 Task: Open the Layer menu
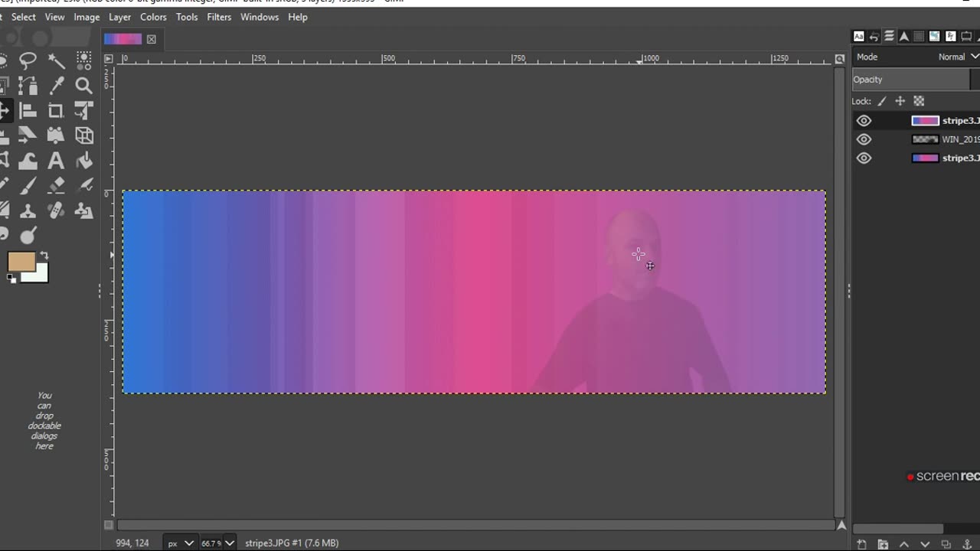click(x=119, y=17)
